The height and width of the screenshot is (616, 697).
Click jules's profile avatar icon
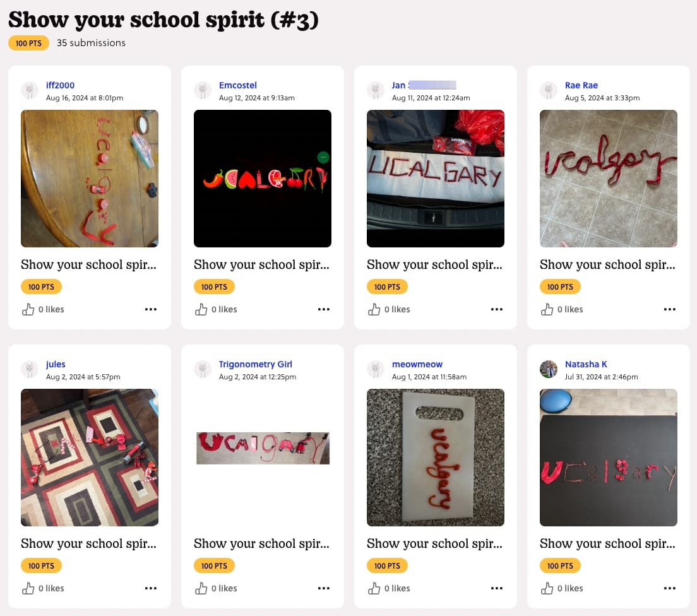tap(30, 369)
